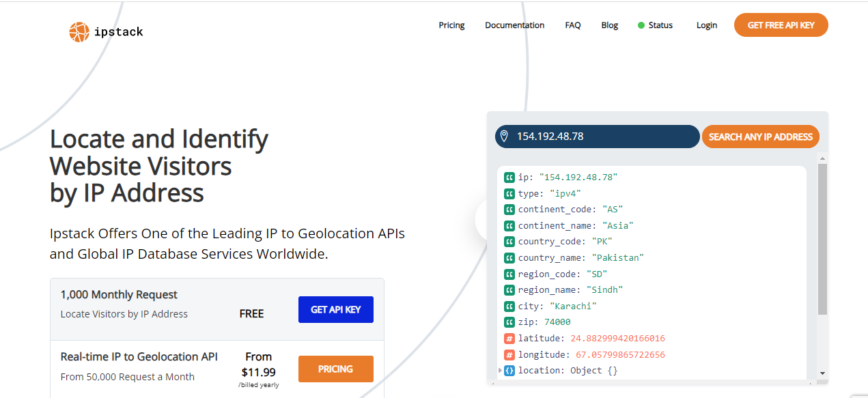The width and height of the screenshot is (868, 398).
Task: Click the ipstack wordmark text
Action: (119, 32)
